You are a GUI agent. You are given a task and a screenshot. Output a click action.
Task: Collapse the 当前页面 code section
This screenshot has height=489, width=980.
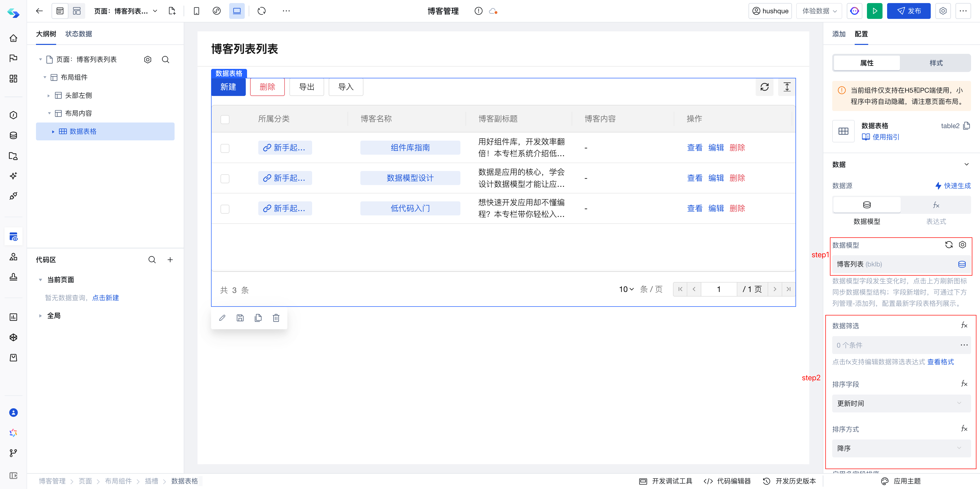pos(40,280)
